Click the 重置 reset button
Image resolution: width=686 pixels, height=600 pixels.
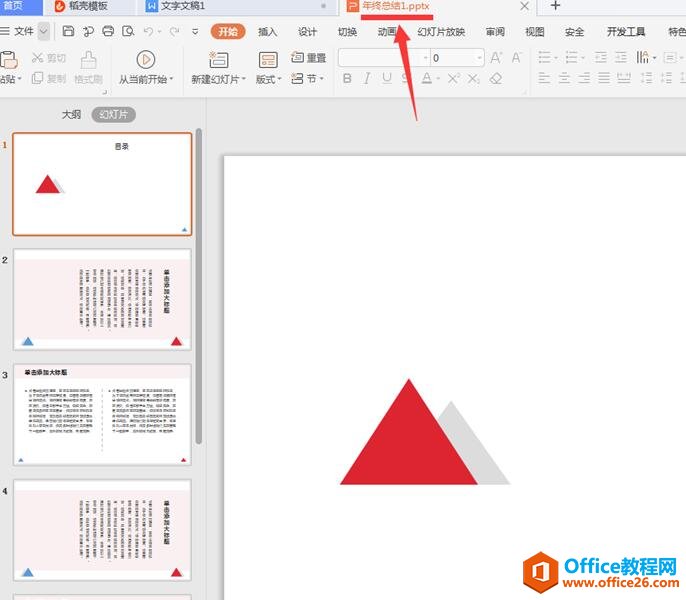click(x=309, y=58)
